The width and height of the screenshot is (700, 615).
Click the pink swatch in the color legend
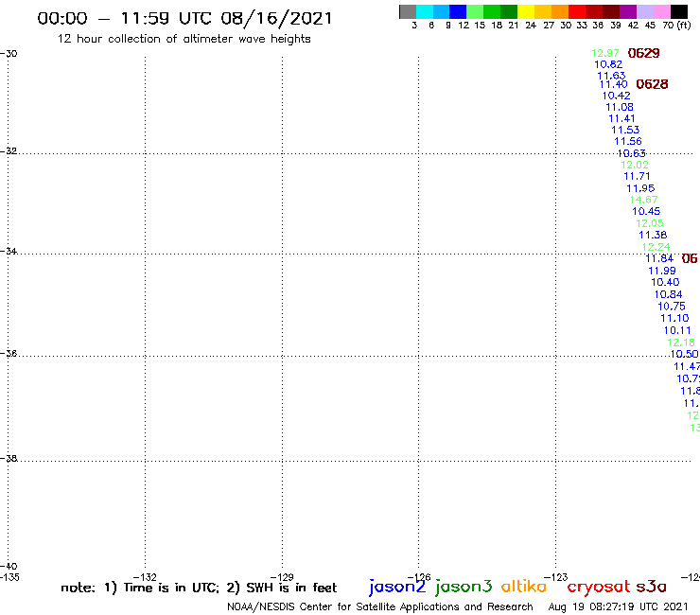coord(662,11)
